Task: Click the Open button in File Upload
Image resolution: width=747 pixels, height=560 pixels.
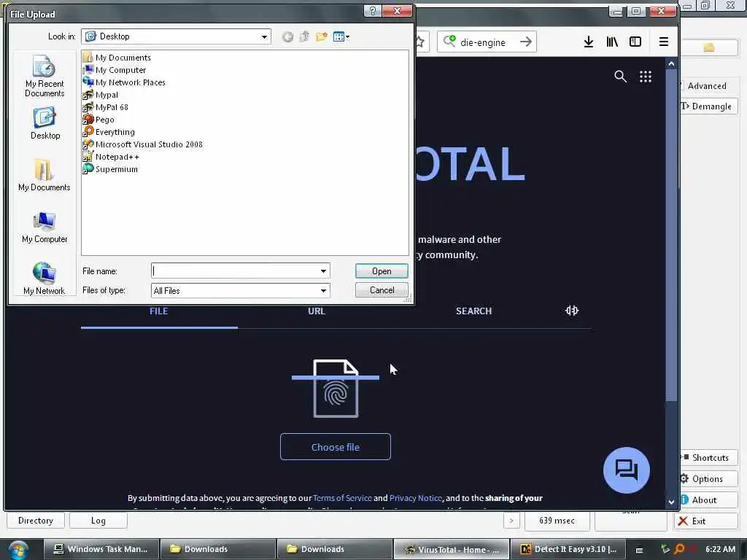Action: click(382, 271)
